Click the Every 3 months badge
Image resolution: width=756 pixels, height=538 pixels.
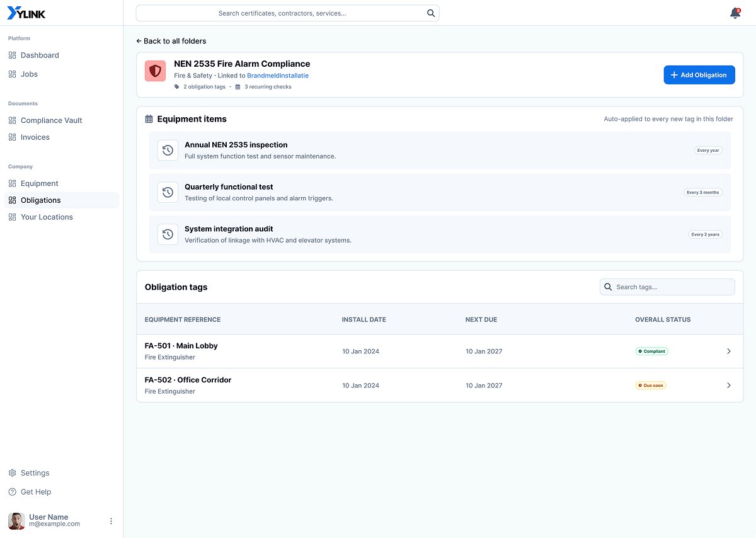point(703,193)
